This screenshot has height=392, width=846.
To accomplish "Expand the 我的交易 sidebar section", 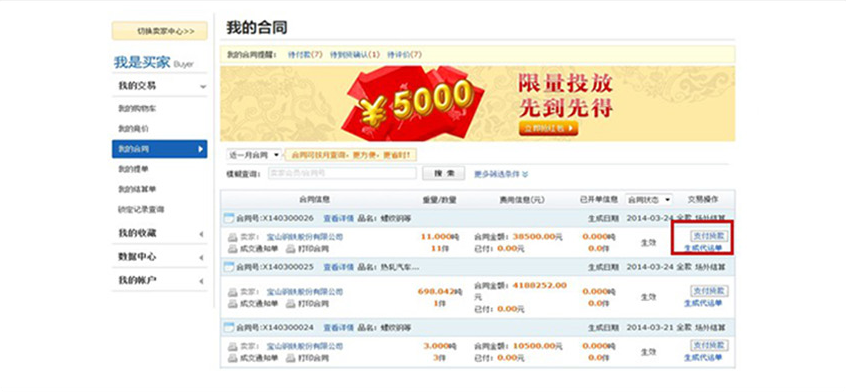I will click(160, 86).
